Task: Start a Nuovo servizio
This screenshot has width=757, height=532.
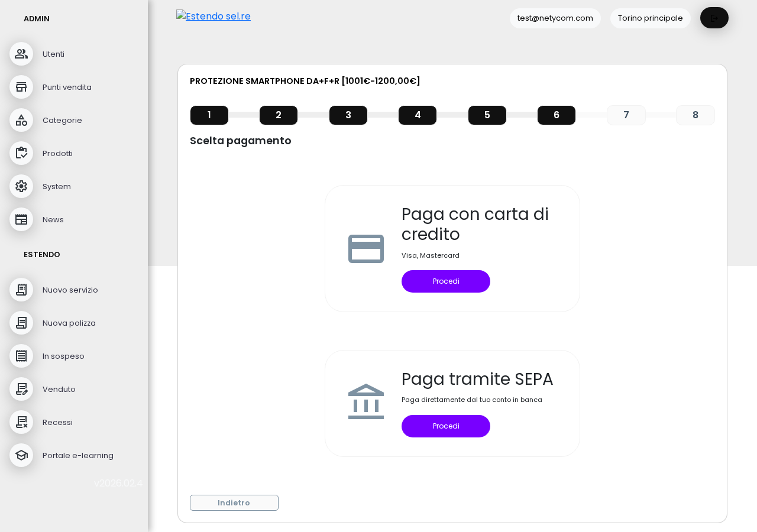Action: (70, 290)
